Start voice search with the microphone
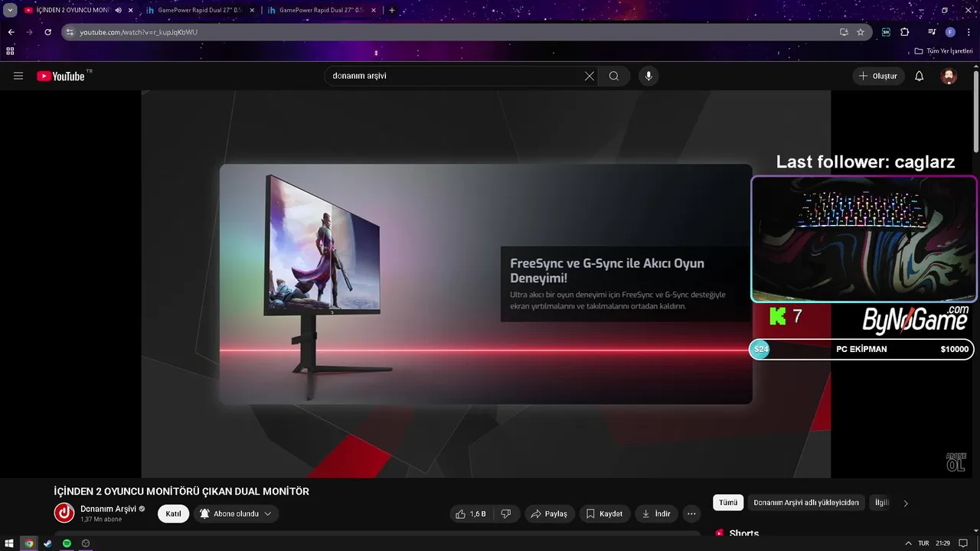 648,76
